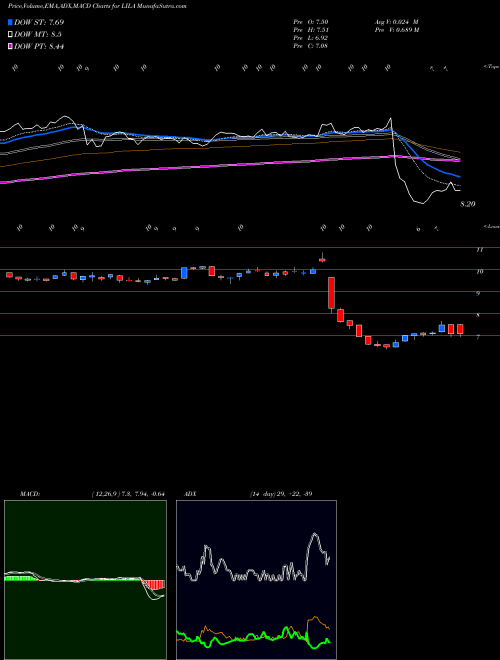Click the 'DOW PT: 8.44' legend text

click(x=39, y=46)
